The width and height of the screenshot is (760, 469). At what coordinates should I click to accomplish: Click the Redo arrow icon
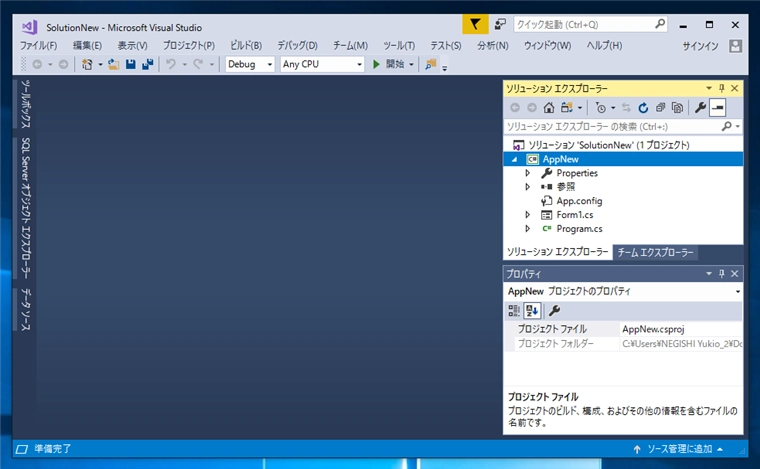point(198,64)
